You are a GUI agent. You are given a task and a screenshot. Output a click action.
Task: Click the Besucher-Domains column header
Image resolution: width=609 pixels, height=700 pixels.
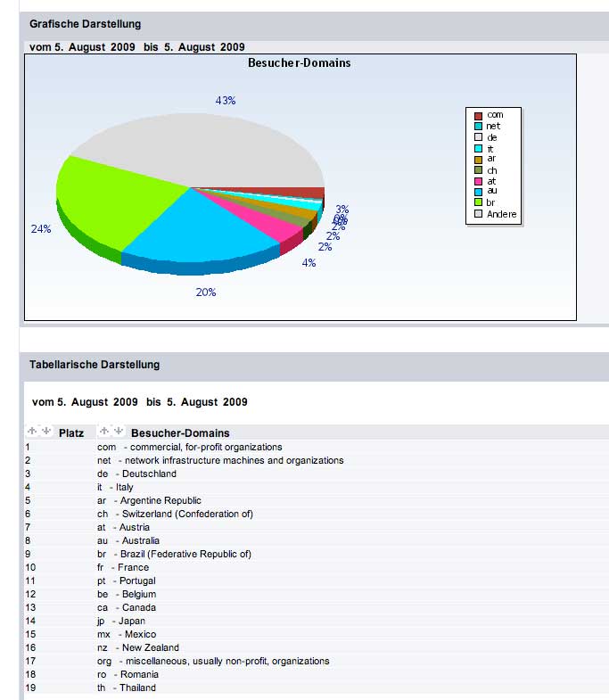(x=179, y=433)
